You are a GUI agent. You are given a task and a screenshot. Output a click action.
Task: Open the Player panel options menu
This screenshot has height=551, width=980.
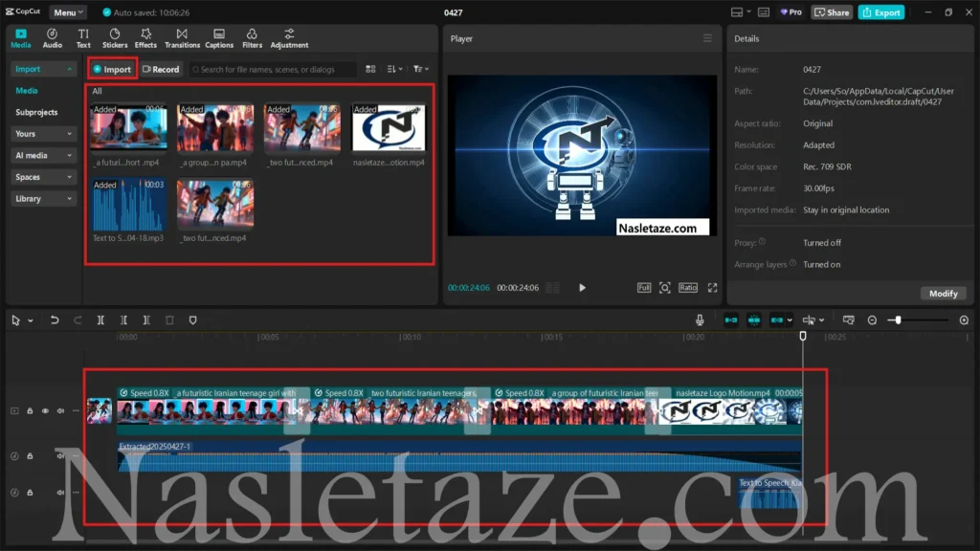(707, 38)
